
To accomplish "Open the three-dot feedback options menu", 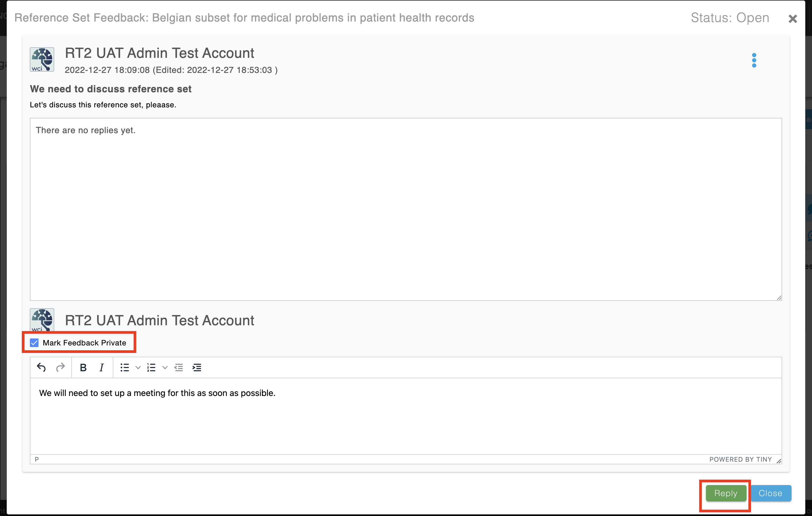I will click(754, 60).
